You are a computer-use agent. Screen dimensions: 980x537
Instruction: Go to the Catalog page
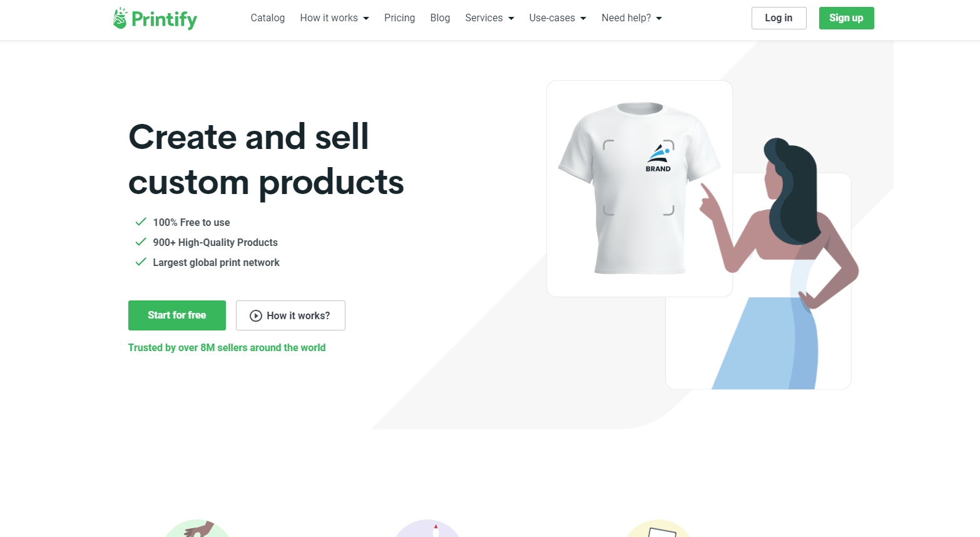[268, 18]
